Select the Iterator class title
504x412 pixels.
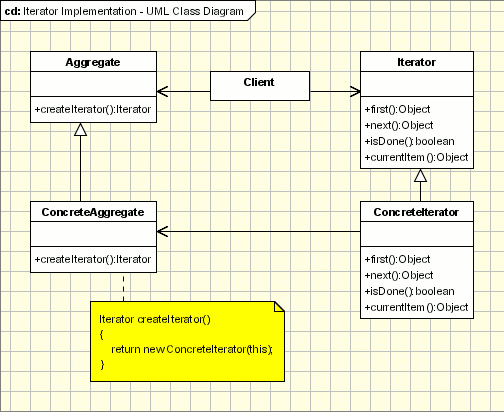[416, 62]
